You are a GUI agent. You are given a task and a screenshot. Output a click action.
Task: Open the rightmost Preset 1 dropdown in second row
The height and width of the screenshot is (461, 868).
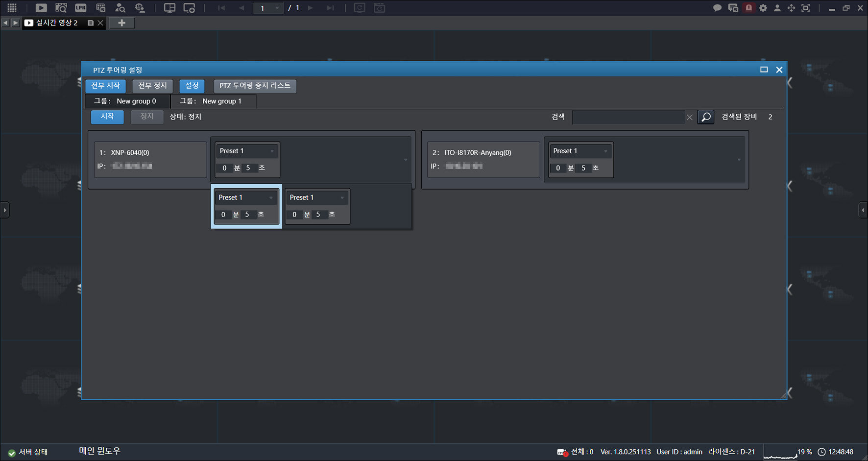tap(317, 197)
